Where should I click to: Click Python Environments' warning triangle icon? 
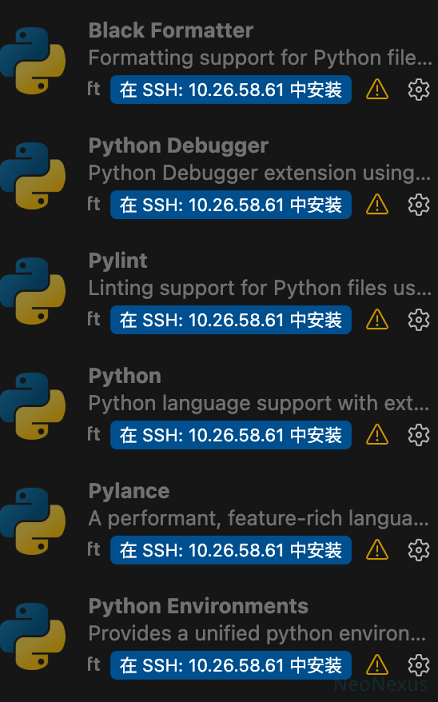click(x=377, y=664)
